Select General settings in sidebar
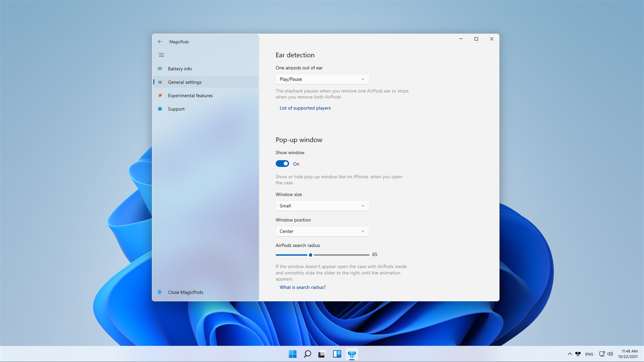The height and width of the screenshot is (362, 644). click(x=184, y=82)
